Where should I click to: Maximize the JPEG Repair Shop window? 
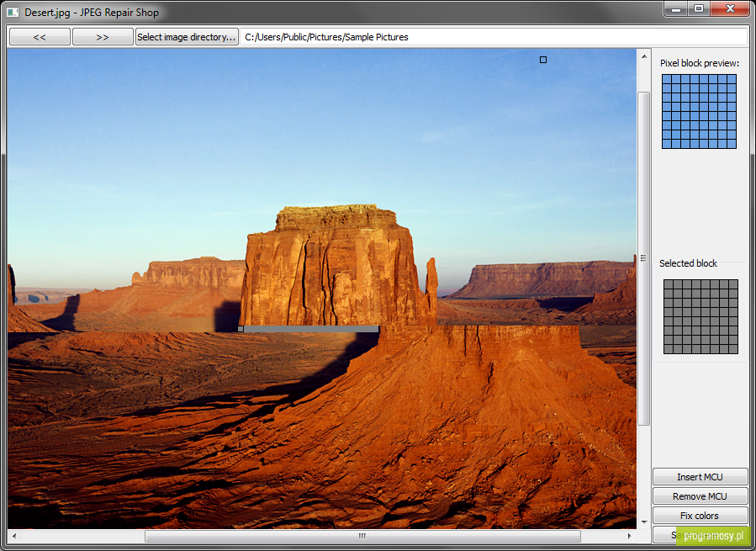699,8
